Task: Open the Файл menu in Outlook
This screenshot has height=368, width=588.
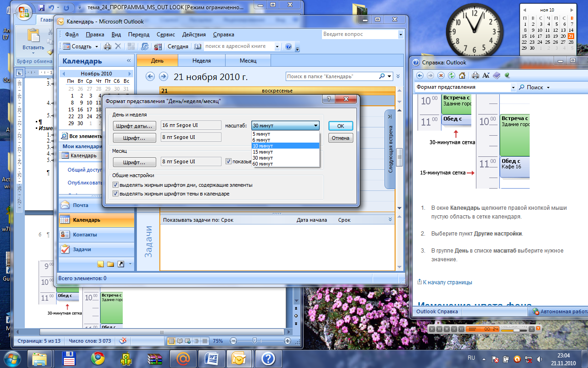Action: [x=72, y=34]
